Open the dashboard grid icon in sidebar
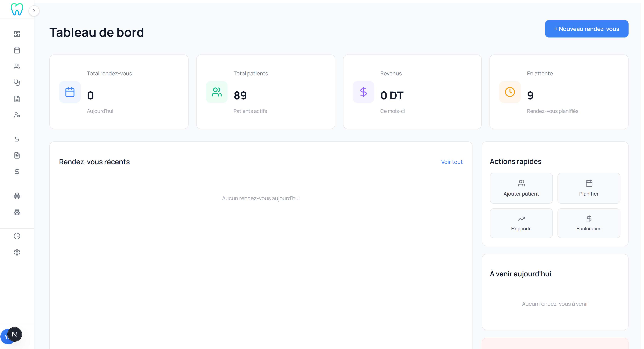 [x=17, y=34]
